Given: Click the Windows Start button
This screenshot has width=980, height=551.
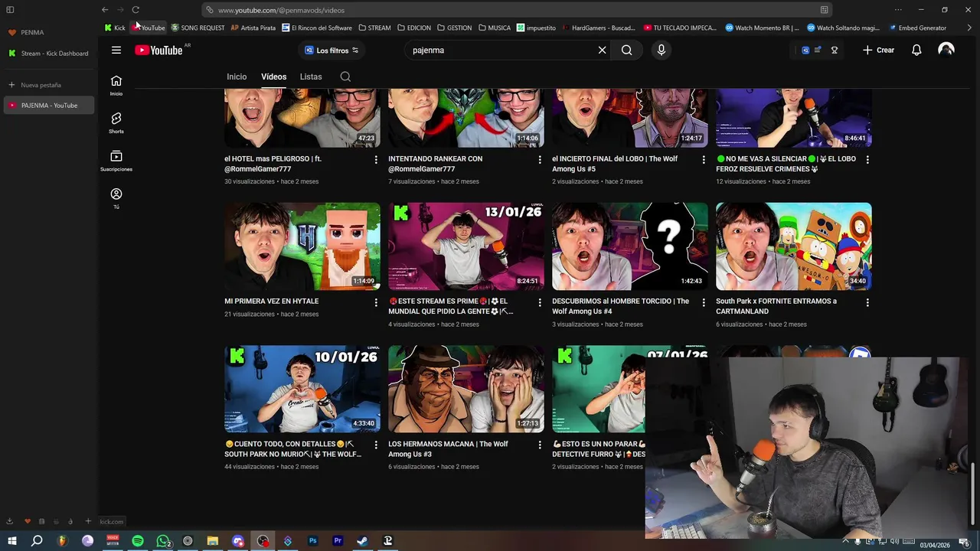Looking at the screenshot, I should 11,541.
